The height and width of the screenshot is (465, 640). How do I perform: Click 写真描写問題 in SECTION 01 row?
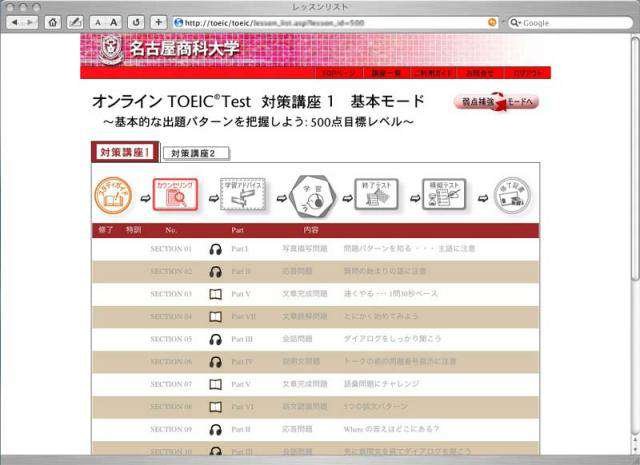[x=305, y=249]
